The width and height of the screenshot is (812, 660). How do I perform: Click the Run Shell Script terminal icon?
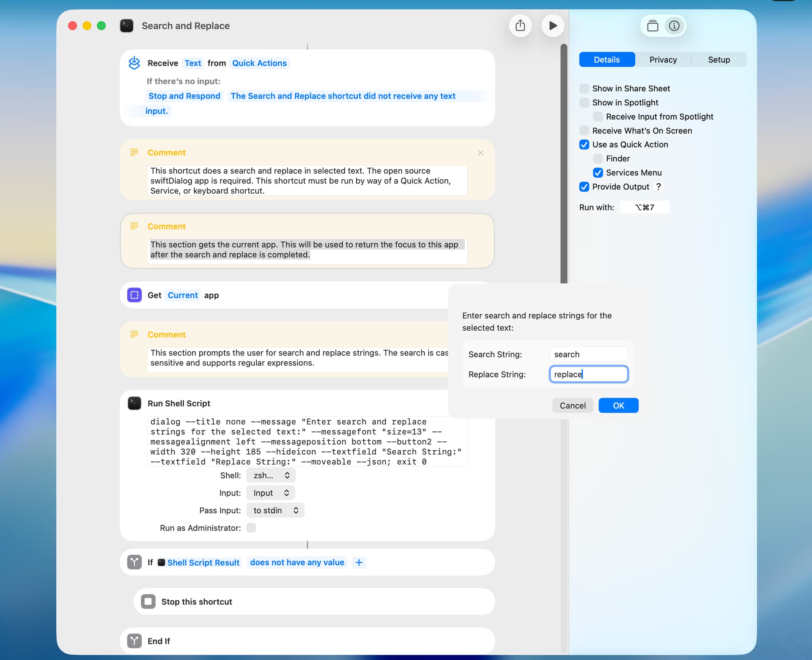point(134,403)
